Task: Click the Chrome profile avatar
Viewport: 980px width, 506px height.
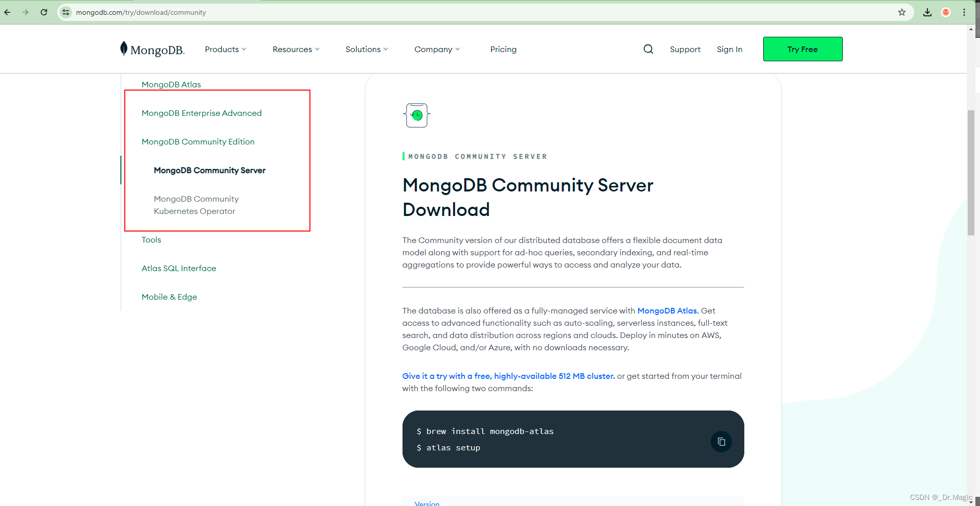Action: [946, 12]
